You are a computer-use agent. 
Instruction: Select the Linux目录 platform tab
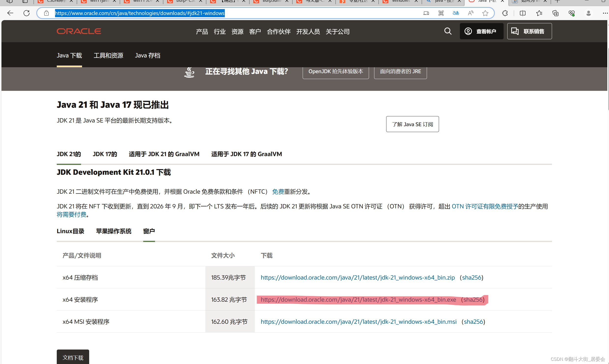[x=71, y=231]
